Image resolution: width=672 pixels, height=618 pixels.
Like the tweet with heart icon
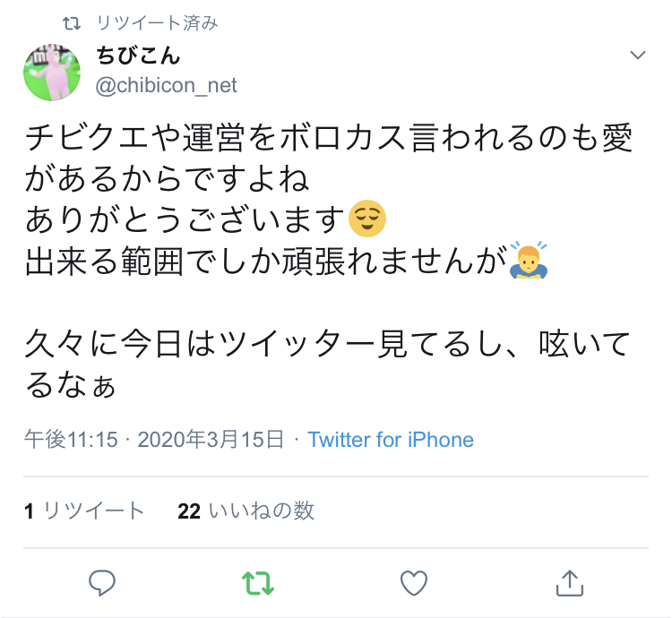pyautogui.click(x=414, y=583)
